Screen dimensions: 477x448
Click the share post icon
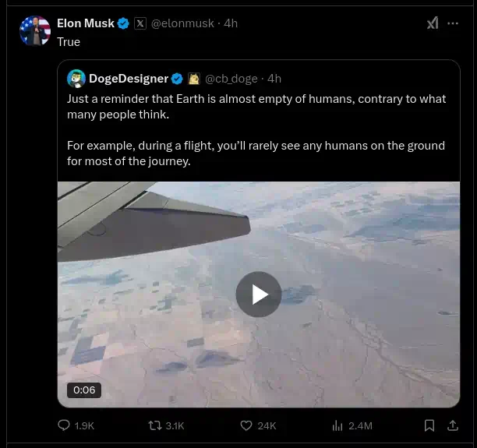pyautogui.click(x=453, y=425)
